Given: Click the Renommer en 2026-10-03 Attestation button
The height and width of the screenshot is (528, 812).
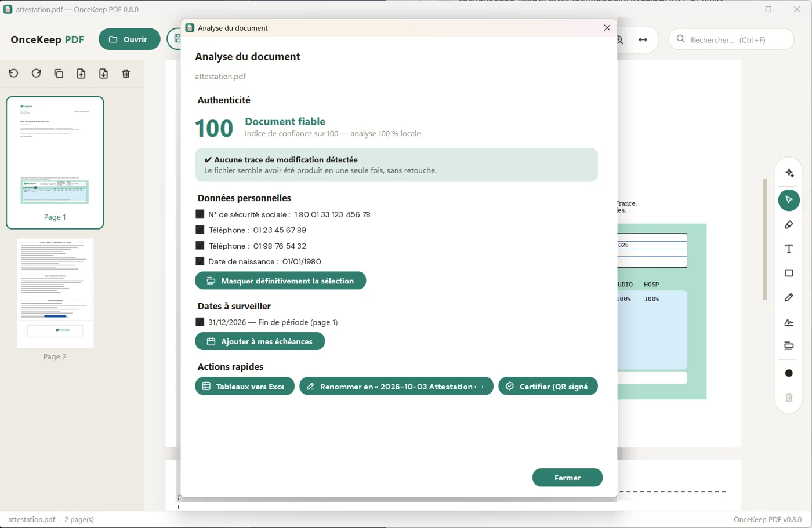Looking at the screenshot, I should click(x=396, y=387).
